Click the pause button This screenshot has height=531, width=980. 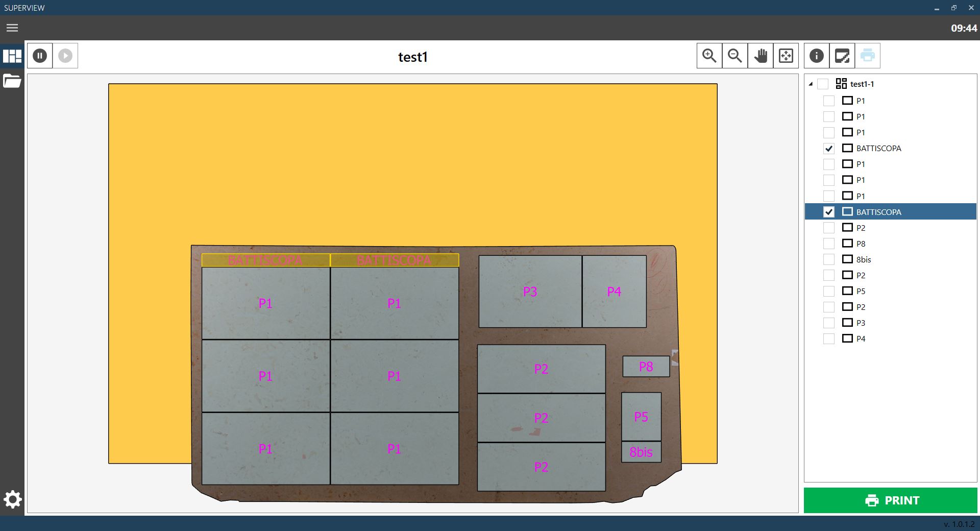[40, 56]
